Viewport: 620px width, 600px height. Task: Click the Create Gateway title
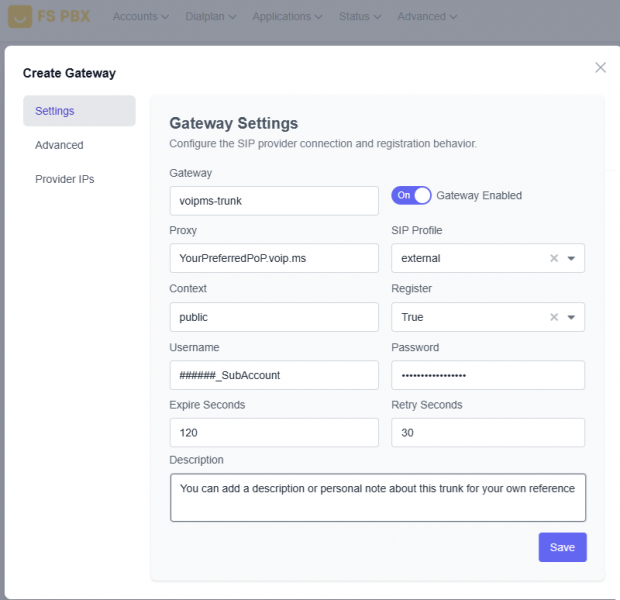click(x=69, y=73)
